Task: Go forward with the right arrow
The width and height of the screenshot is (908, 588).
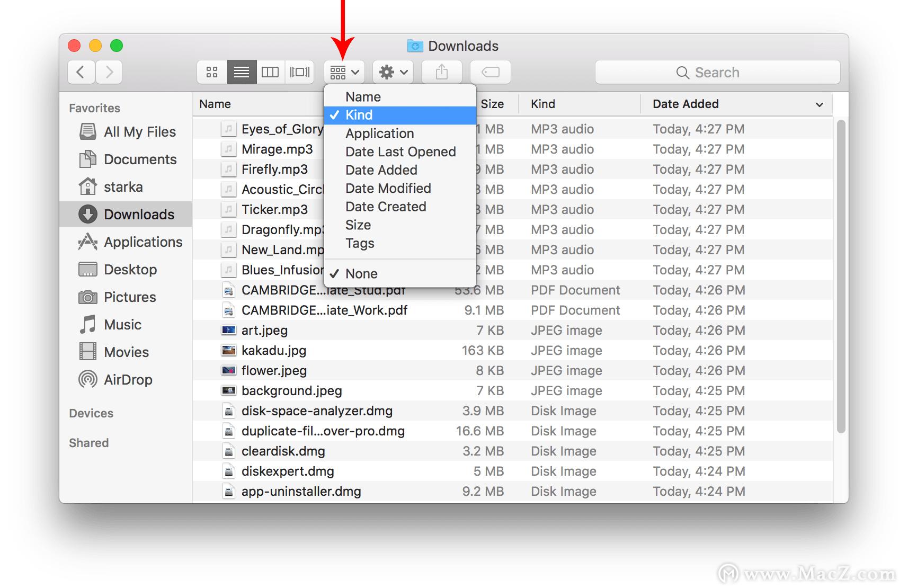Action: pos(109,72)
